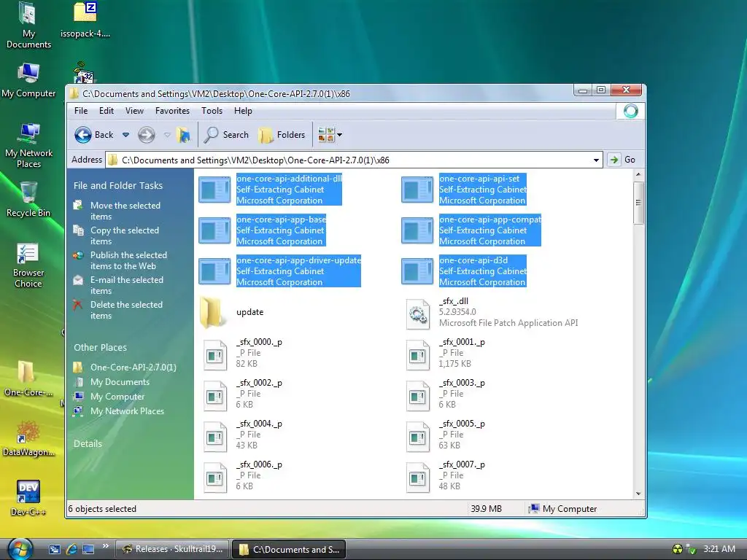Click the Go button
The height and width of the screenshot is (560, 747).
(624, 160)
